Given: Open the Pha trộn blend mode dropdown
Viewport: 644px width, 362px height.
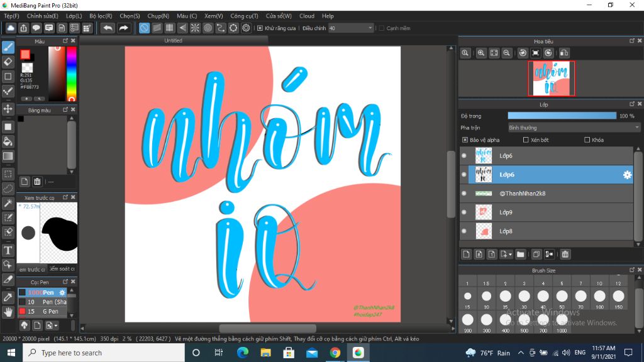Looking at the screenshot, I should [x=574, y=128].
